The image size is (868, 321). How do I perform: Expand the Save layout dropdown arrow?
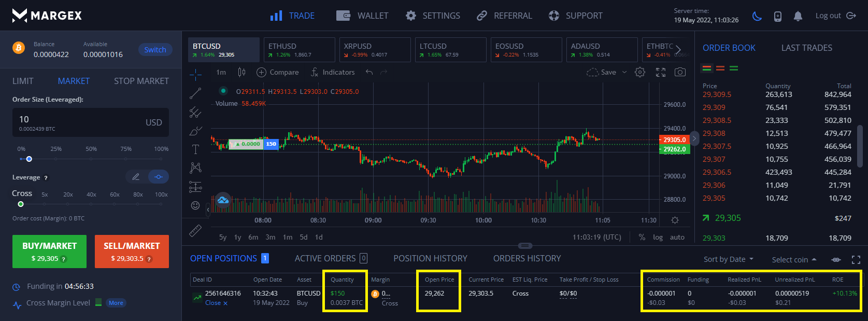tap(624, 72)
